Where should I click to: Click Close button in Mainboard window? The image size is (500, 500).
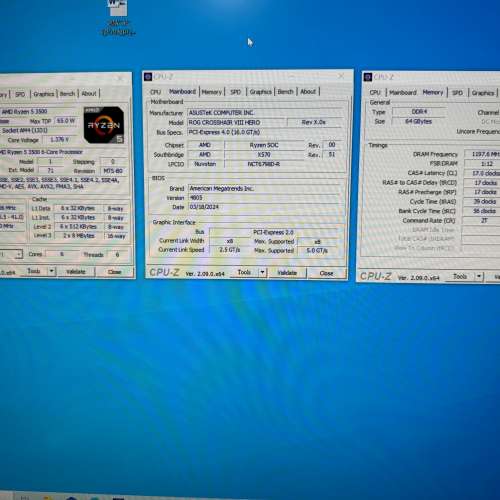pos(326,273)
